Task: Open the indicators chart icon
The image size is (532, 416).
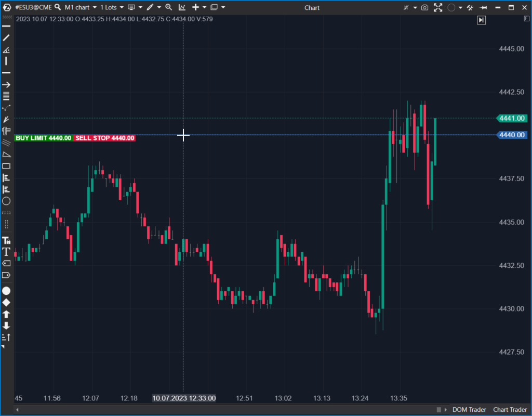Action: [182, 7]
